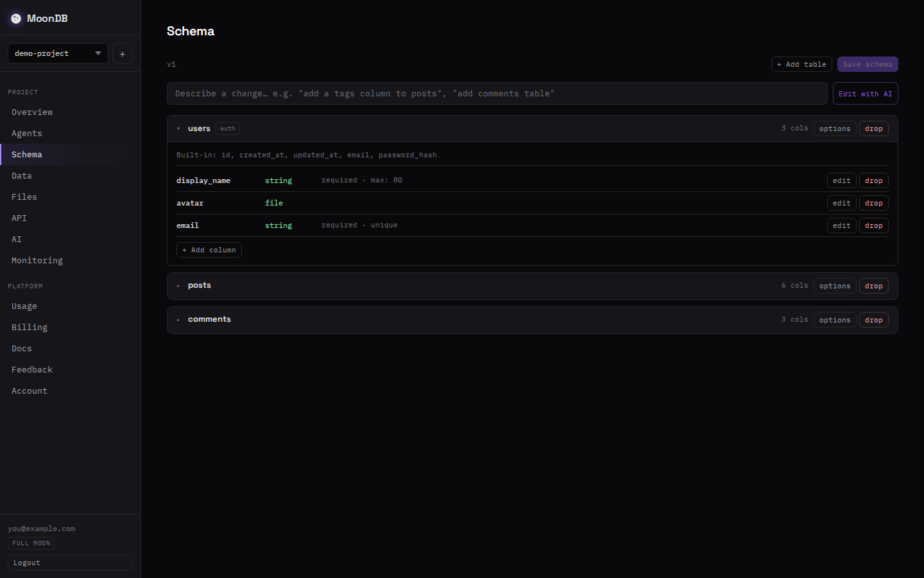The width and height of the screenshot is (924, 578).
Task: Click the Add table button
Action: coord(801,64)
